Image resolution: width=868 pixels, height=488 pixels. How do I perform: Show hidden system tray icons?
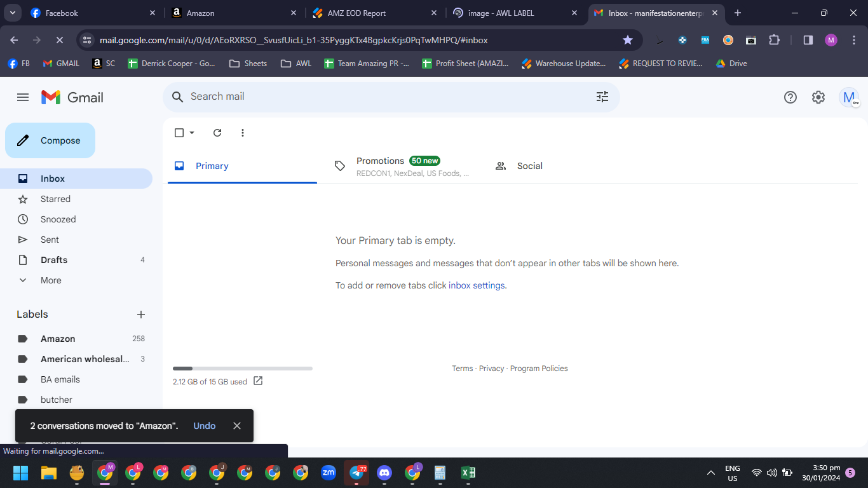pos(710,473)
